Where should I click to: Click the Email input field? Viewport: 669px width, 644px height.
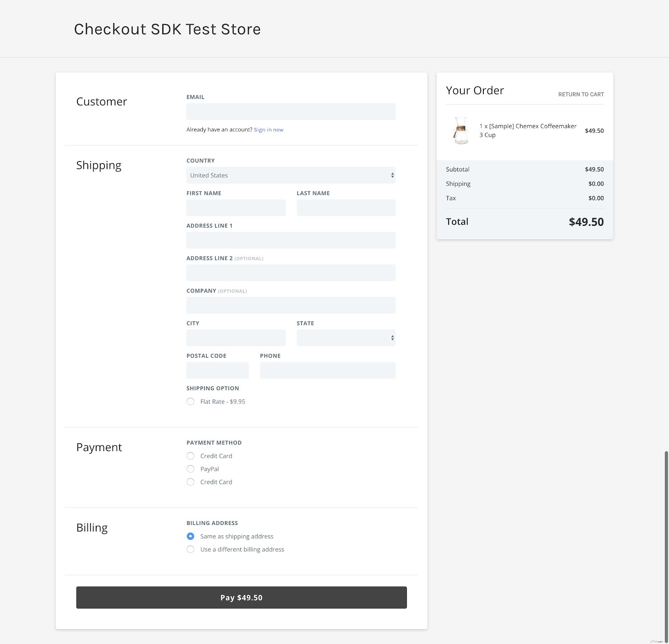point(290,111)
